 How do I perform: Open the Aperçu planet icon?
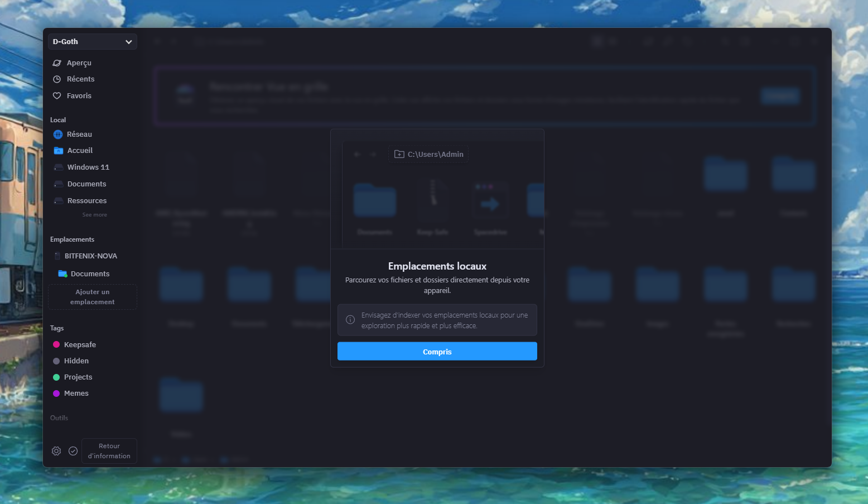tap(57, 63)
